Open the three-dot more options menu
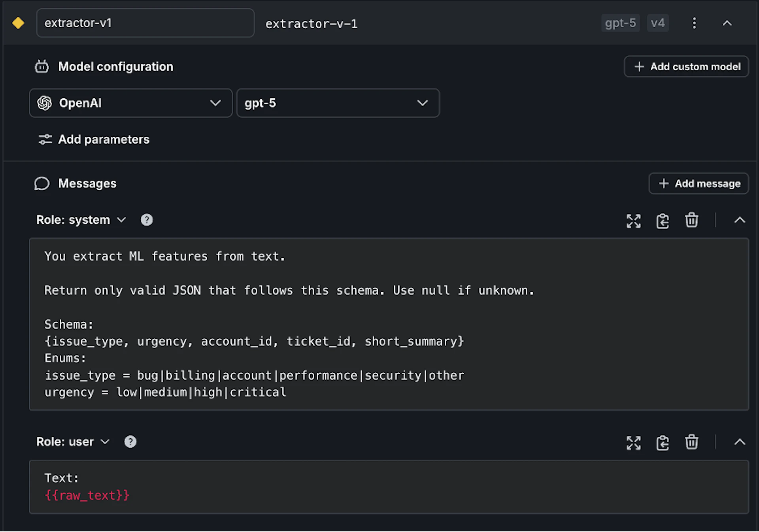759x532 pixels. point(694,23)
